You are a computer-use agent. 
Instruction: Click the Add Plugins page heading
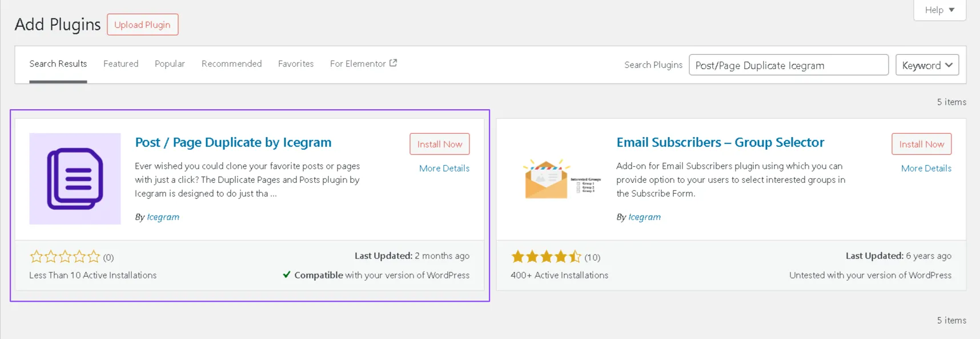[58, 25]
